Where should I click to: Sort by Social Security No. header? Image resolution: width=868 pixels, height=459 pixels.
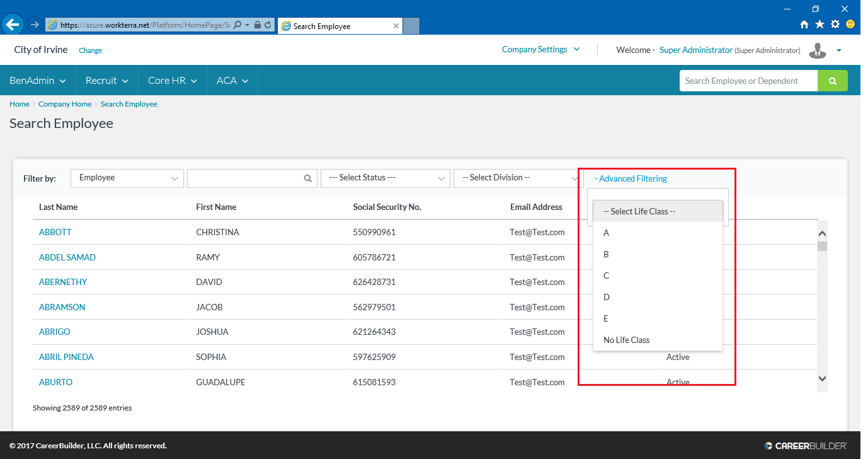coord(387,207)
